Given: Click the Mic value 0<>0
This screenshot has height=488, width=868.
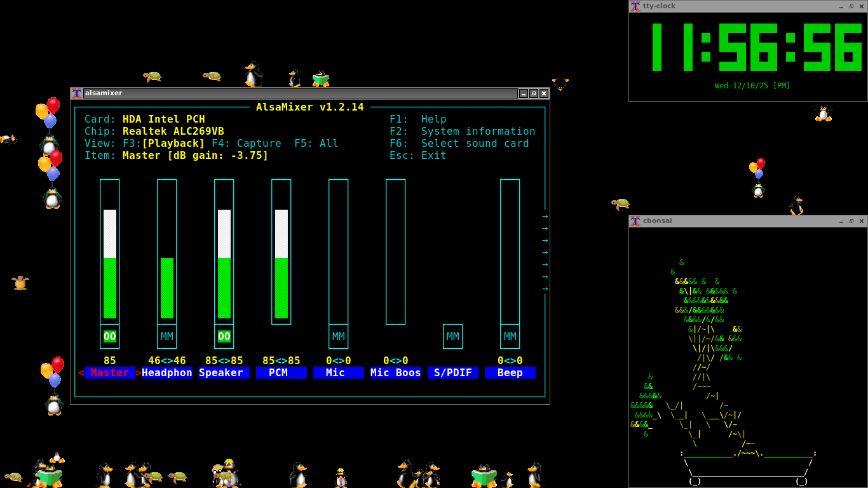Looking at the screenshot, I should [x=339, y=361].
